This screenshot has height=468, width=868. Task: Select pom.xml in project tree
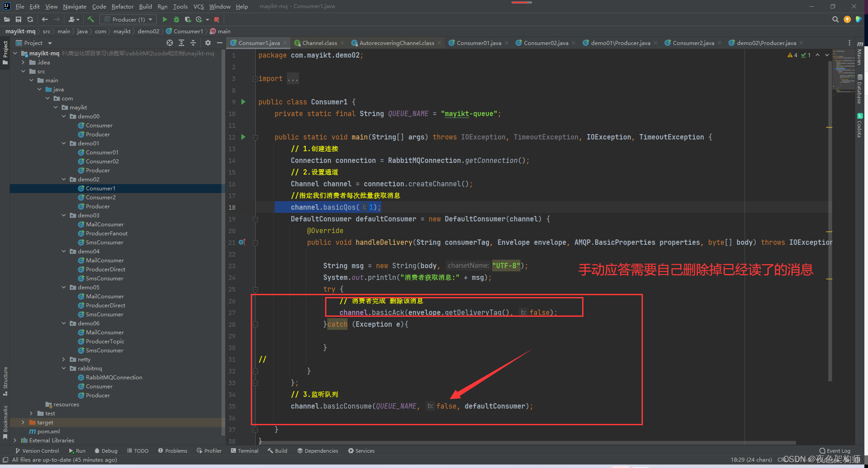(48, 431)
